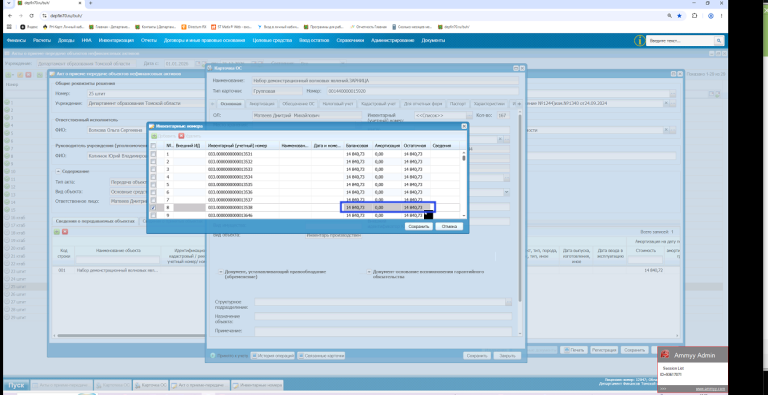Click the Печать button in the Акт window
Viewport: 768px width, 395px height.
(574, 350)
